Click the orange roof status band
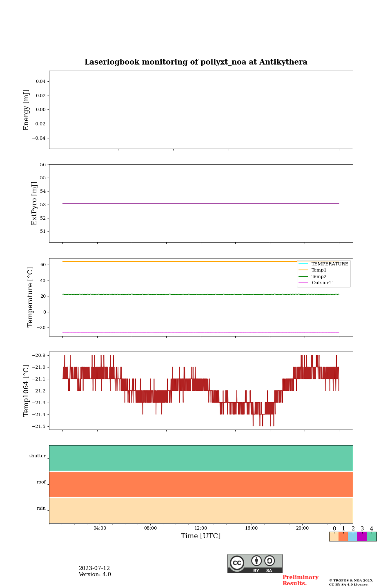The image size is (392, 588). tap(201, 484)
